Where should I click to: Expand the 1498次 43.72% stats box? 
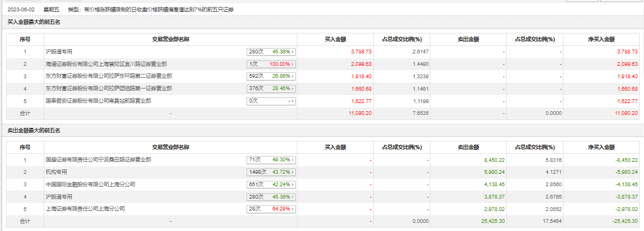[x=273, y=173]
